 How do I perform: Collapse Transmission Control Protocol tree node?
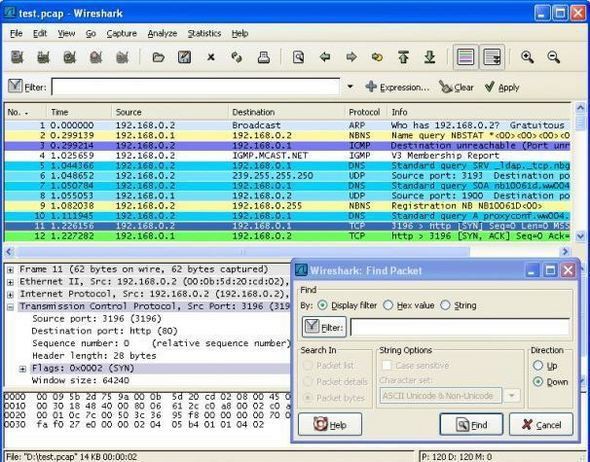click(x=11, y=307)
